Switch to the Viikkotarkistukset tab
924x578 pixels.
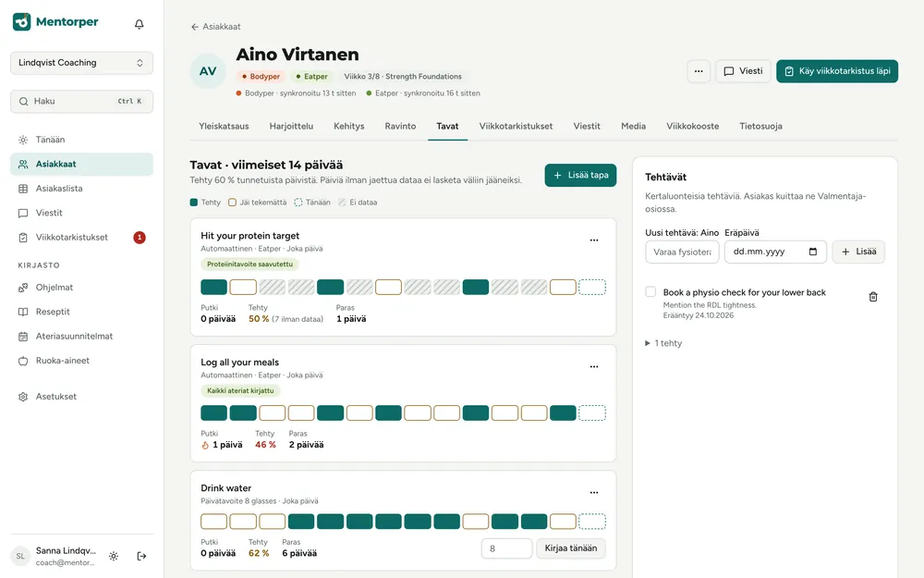pyautogui.click(x=516, y=126)
